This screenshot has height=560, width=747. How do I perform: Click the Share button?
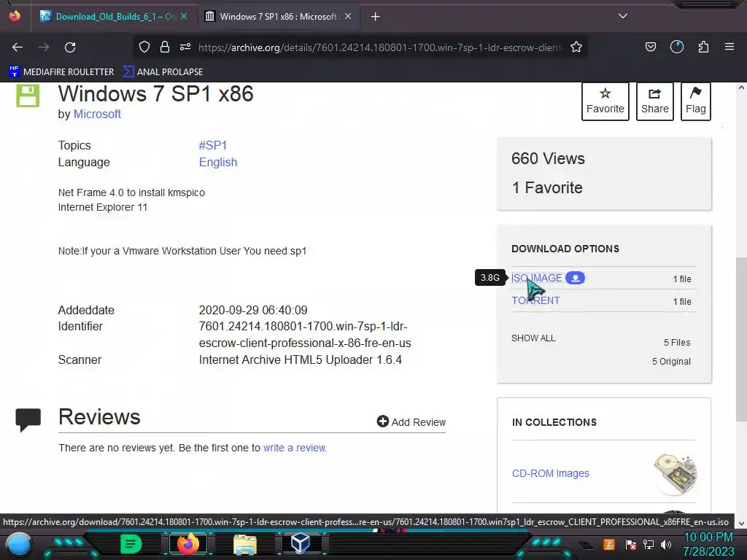coord(654,101)
